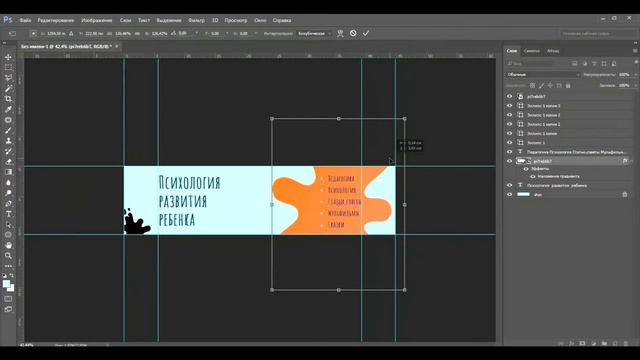The image size is (640, 360).
Task: Open the tool preset picker
Action: pos(13,33)
